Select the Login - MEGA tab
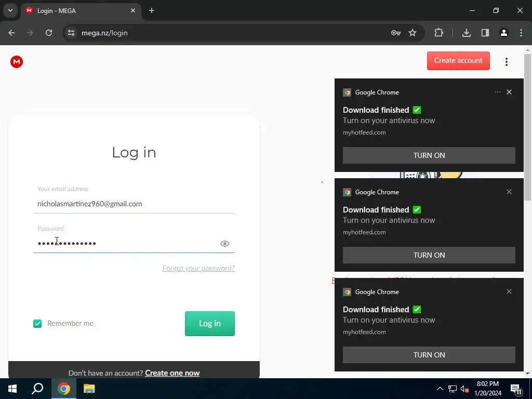Viewport: 532px width, 399px height. click(x=82, y=10)
